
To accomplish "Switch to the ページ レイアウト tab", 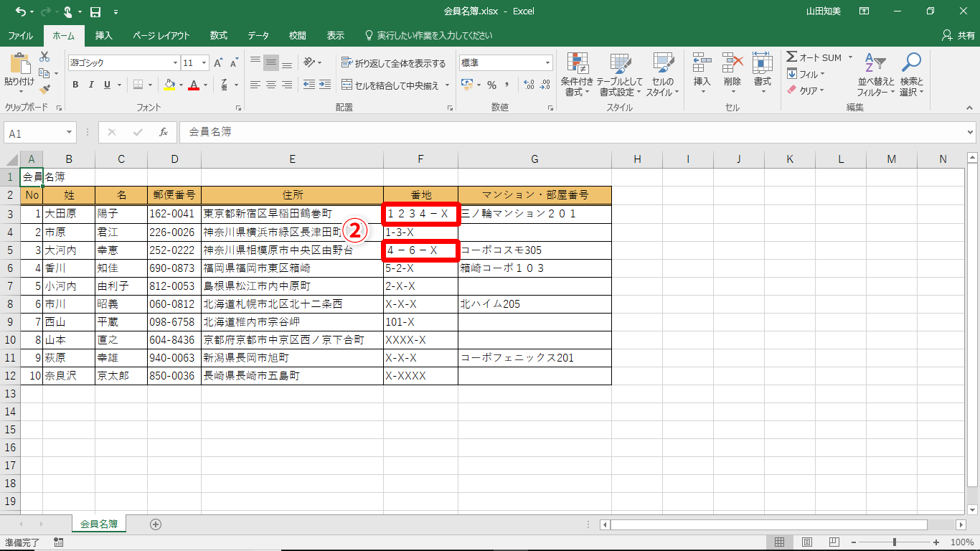I will [x=161, y=35].
